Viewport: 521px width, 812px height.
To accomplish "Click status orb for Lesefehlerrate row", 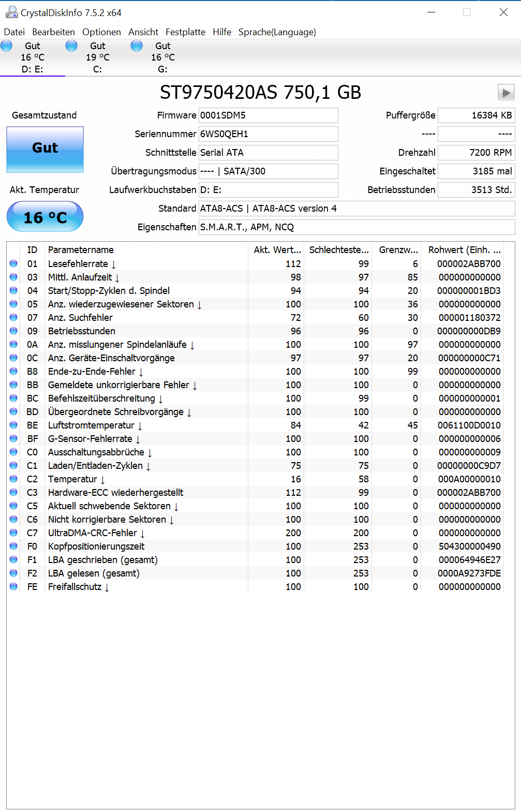I will coord(13,264).
